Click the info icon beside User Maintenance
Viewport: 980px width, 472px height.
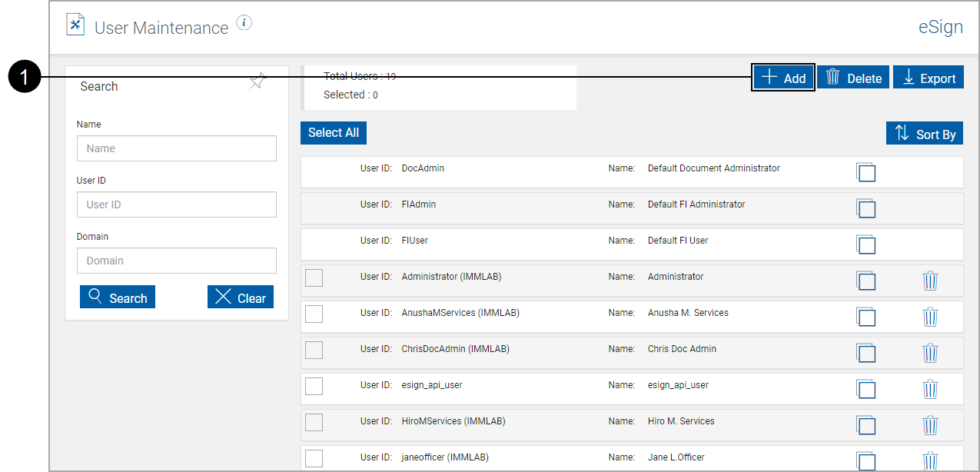coord(244,23)
